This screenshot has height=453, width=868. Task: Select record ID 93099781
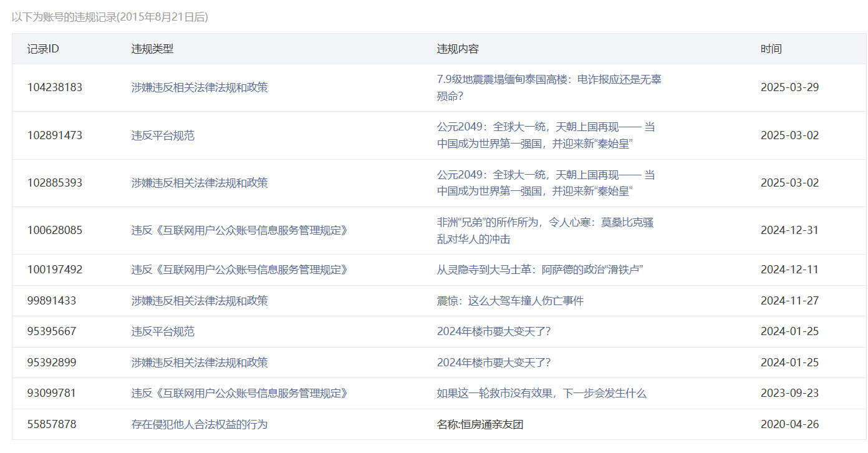(x=52, y=393)
